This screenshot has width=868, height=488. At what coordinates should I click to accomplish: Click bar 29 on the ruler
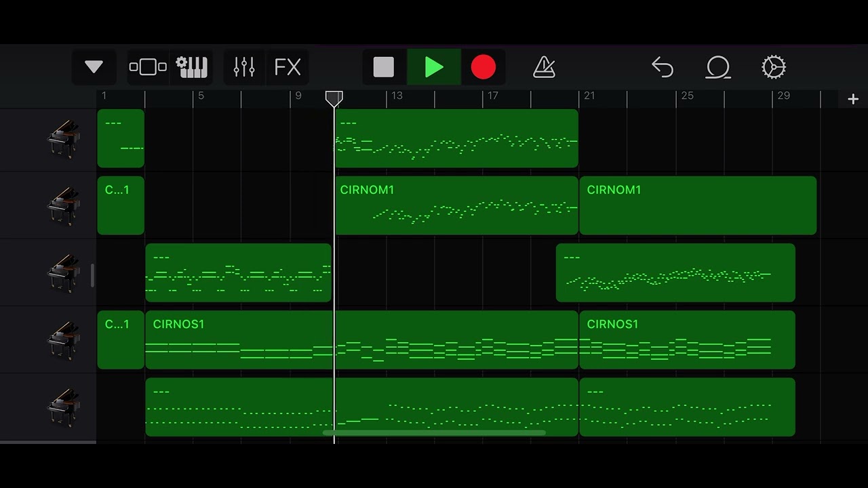[783, 96]
